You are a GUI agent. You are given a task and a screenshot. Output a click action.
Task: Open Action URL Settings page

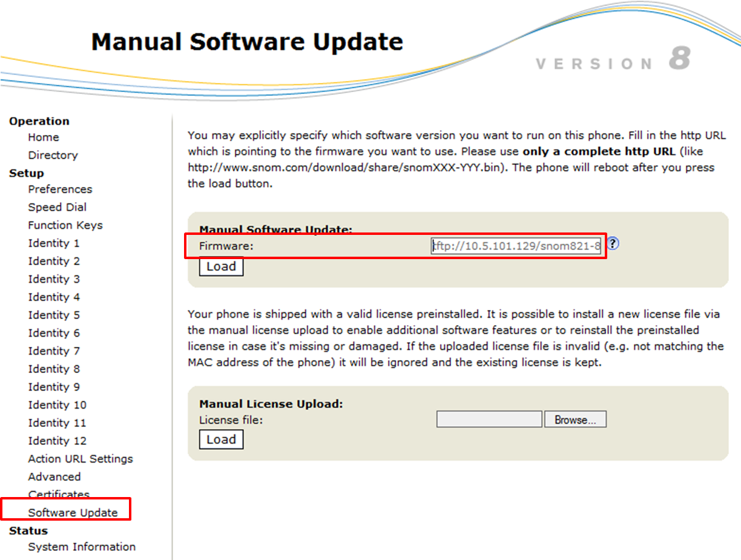[81, 459]
